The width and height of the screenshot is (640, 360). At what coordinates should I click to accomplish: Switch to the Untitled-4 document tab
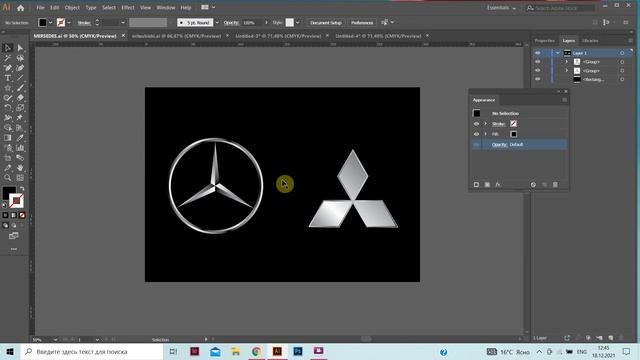pos(378,36)
